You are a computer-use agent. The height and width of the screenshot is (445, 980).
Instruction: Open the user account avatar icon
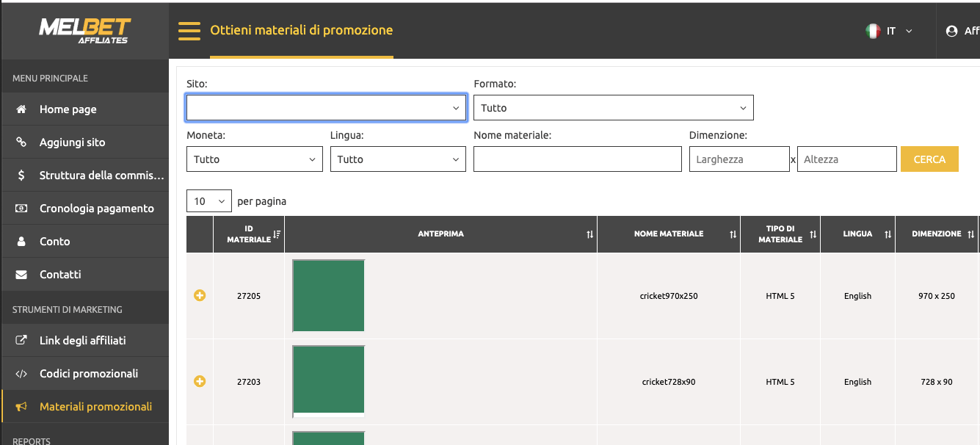952,31
